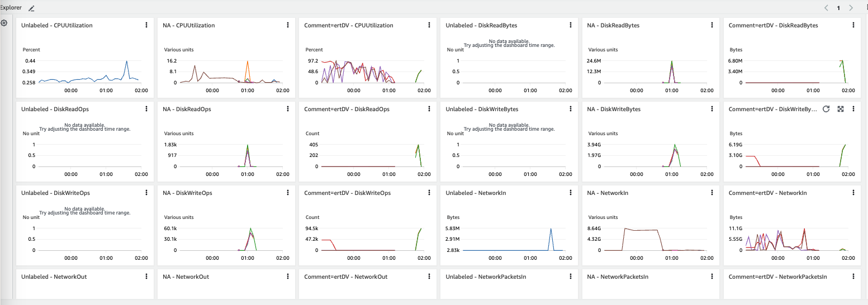
Task: Maximize the Comment=ertDV - DiskWriteBytes widget
Action: (840, 109)
